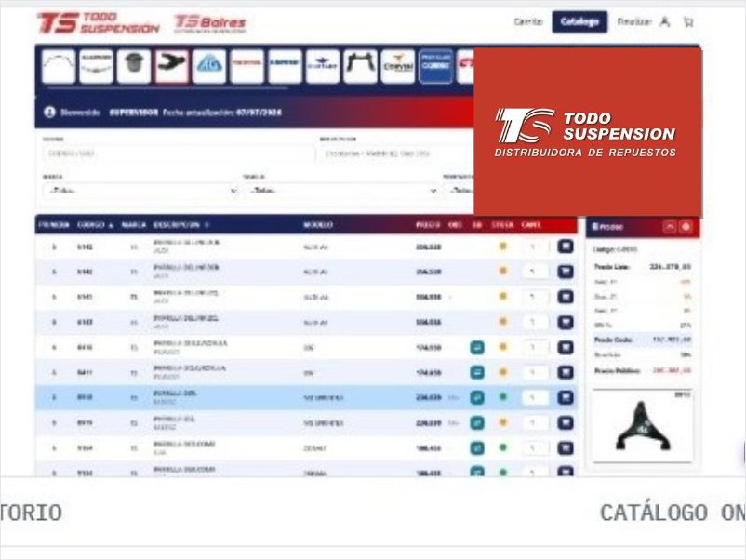This screenshot has width=746, height=560.
Task: Add the highlighted MB Sprinter row to cart
Action: pyautogui.click(x=566, y=397)
